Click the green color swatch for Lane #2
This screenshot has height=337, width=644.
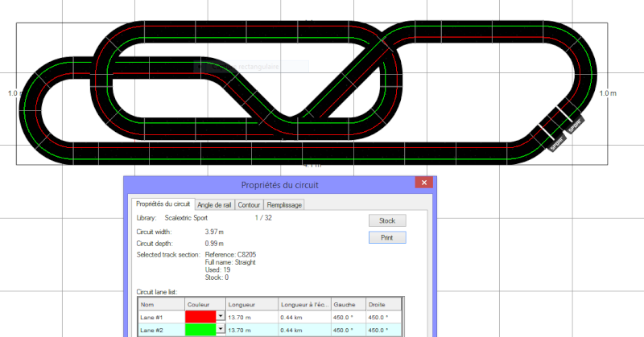click(x=200, y=330)
